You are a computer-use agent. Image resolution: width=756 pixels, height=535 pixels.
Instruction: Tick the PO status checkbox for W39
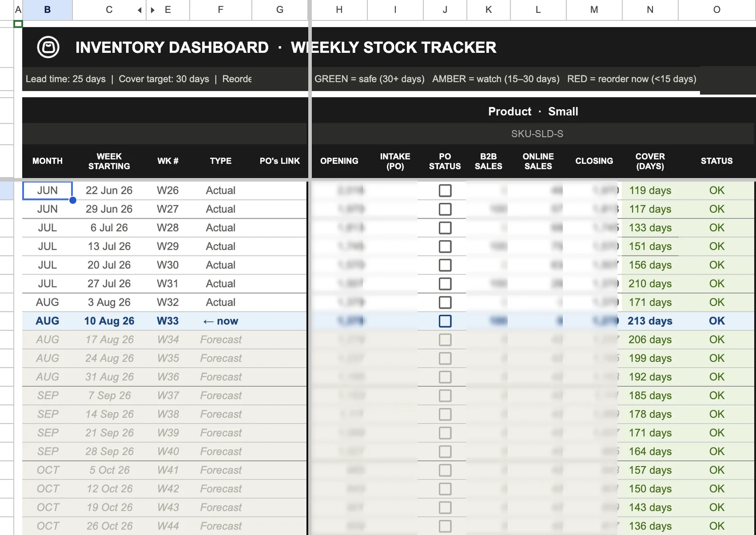(445, 433)
